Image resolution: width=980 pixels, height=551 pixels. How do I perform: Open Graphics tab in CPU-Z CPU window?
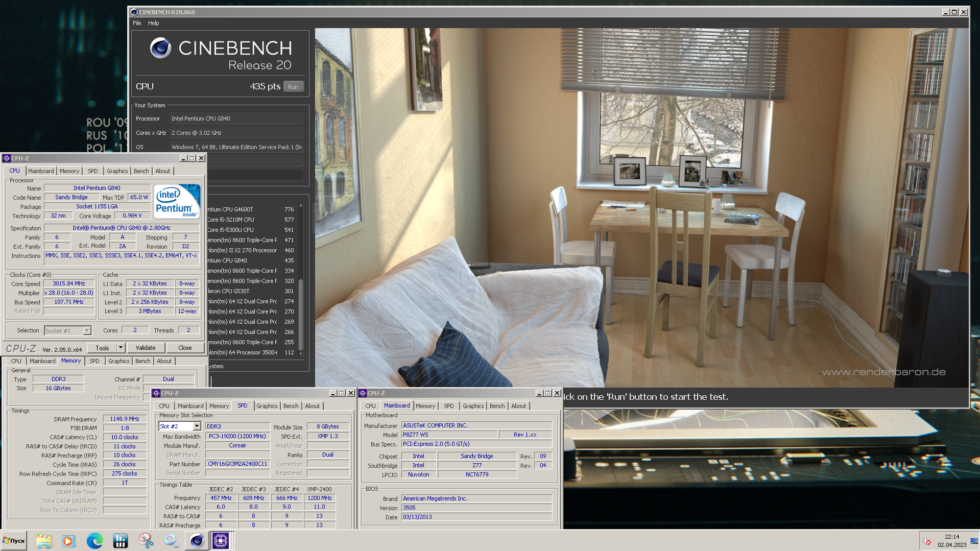(x=117, y=171)
